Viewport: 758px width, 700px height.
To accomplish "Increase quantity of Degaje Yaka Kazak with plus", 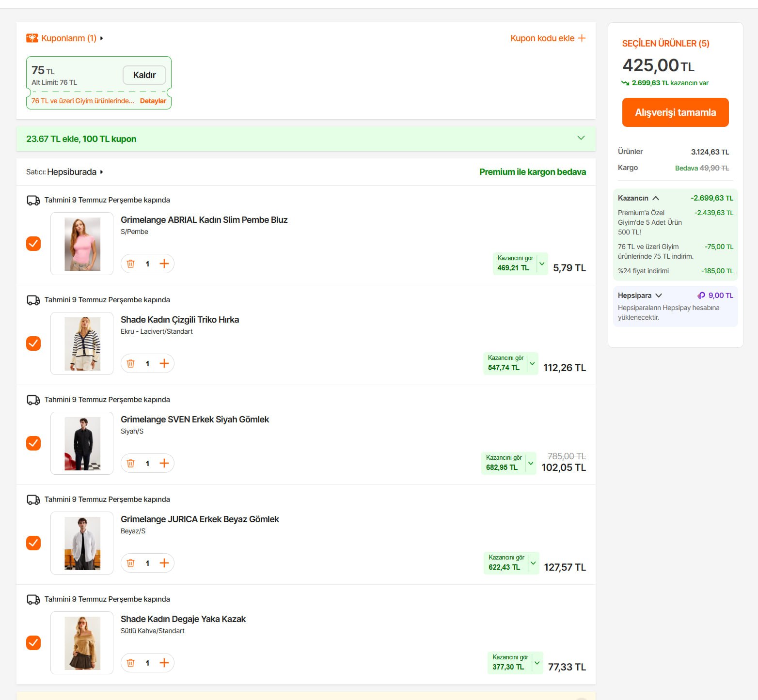I will pos(164,663).
